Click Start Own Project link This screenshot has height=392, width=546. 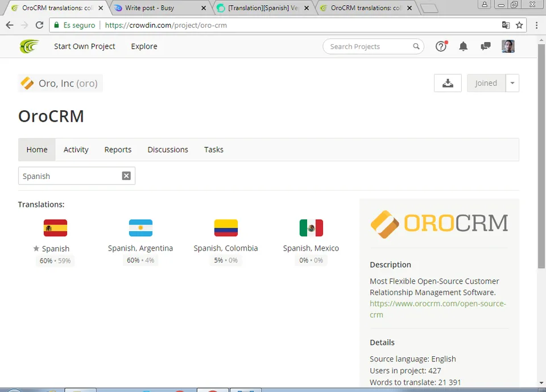coord(85,46)
